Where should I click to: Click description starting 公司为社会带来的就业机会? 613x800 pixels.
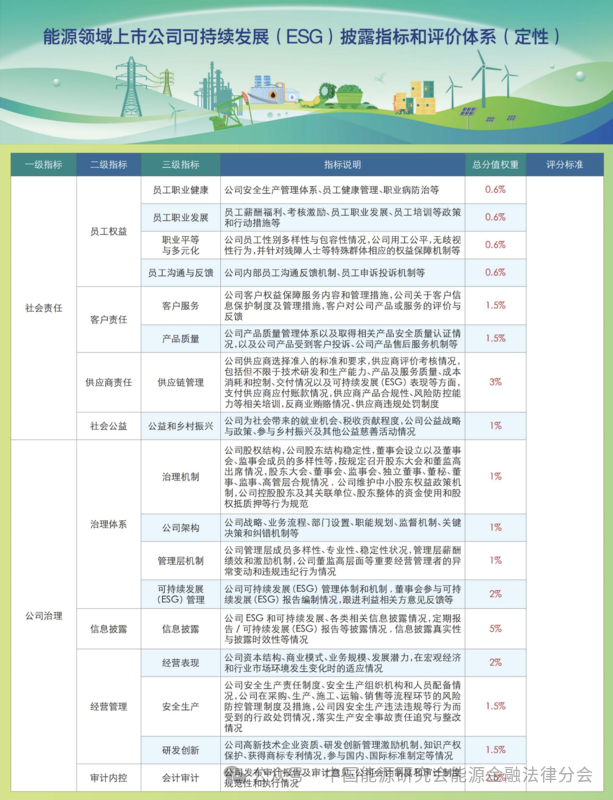342,426
